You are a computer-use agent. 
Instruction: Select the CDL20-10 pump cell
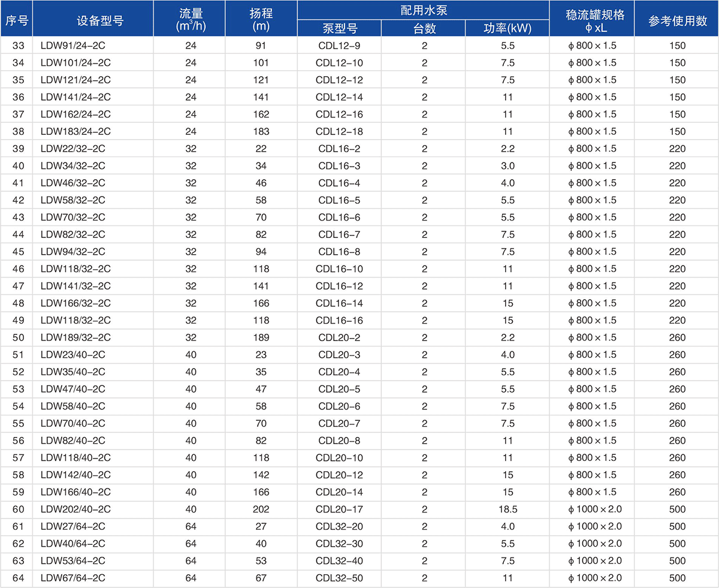[x=339, y=457]
